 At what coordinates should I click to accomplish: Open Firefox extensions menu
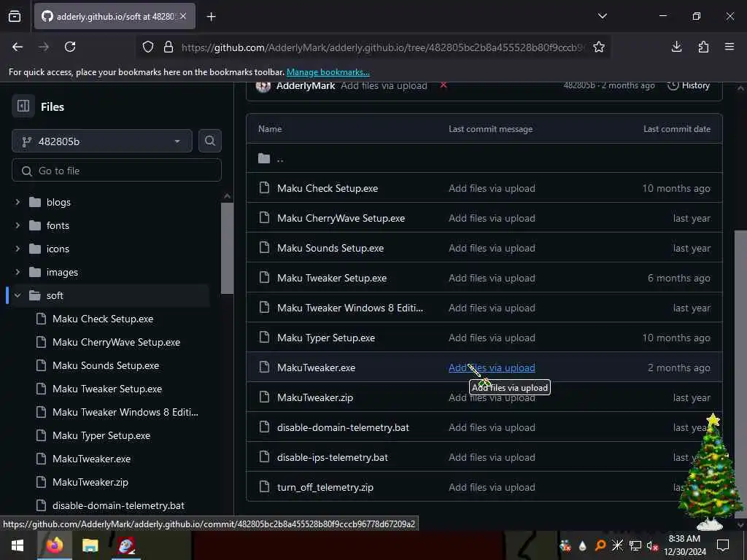(703, 47)
